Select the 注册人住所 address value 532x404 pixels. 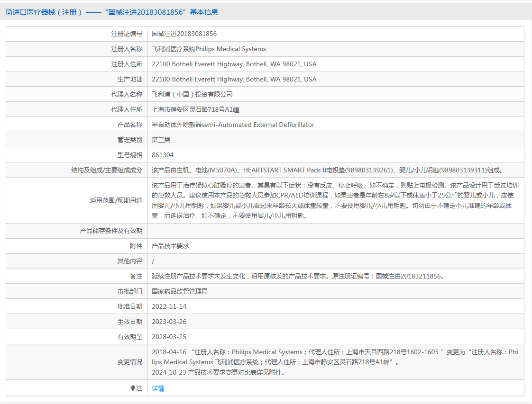pyautogui.click(x=234, y=64)
